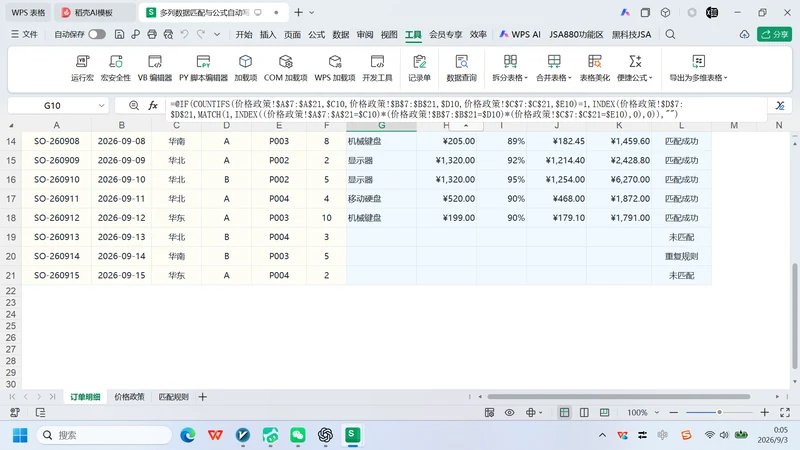
Task: Switch to normal view icon in status bar
Action: click(564, 412)
